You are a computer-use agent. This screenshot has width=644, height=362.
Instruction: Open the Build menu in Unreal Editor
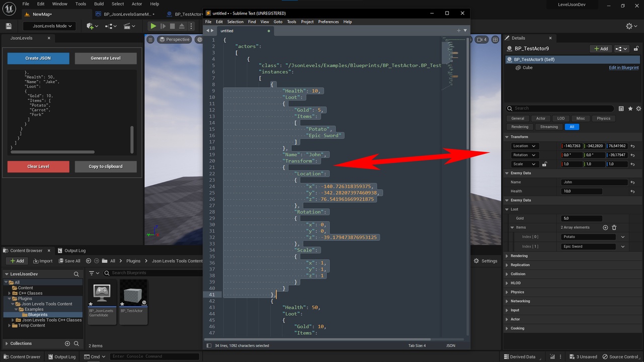coord(99,4)
